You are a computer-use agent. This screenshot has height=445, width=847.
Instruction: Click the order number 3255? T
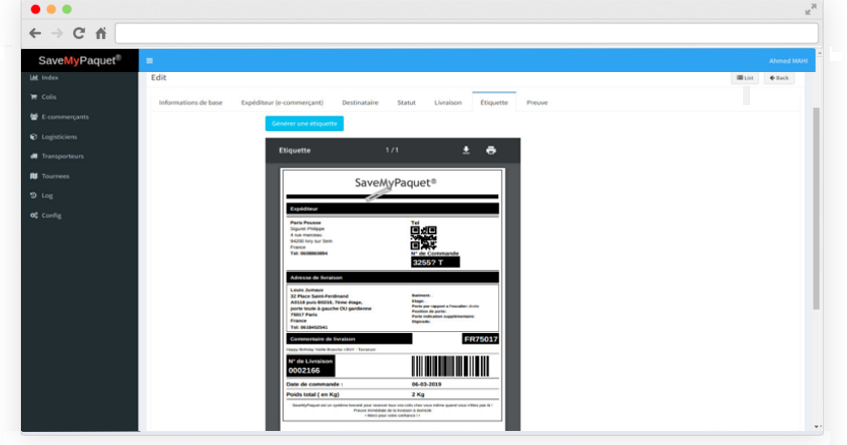pyautogui.click(x=435, y=262)
